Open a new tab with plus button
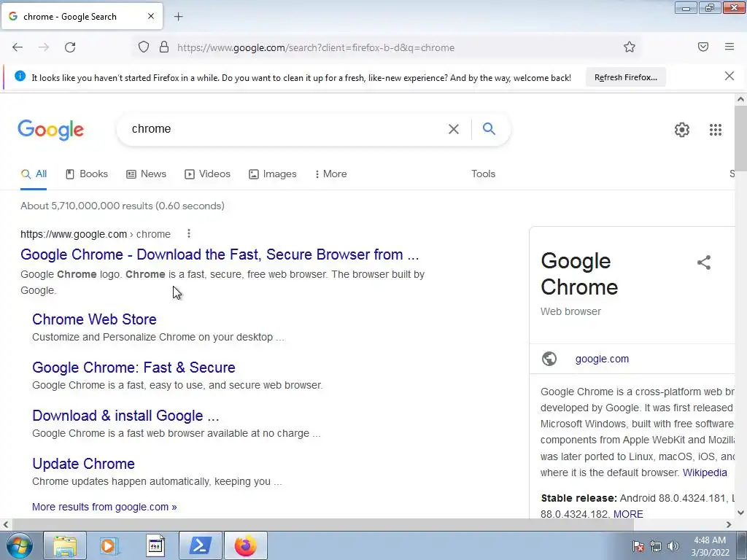 (178, 17)
